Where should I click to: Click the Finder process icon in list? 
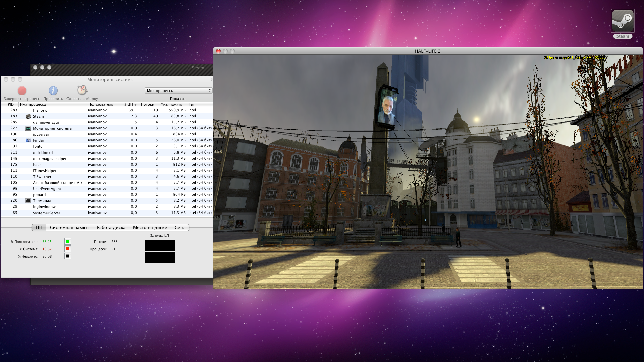pyautogui.click(x=29, y=140)
